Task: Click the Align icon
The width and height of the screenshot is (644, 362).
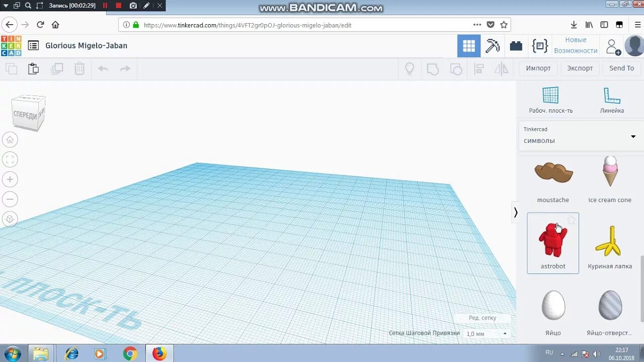Action: tap(479, 69)
